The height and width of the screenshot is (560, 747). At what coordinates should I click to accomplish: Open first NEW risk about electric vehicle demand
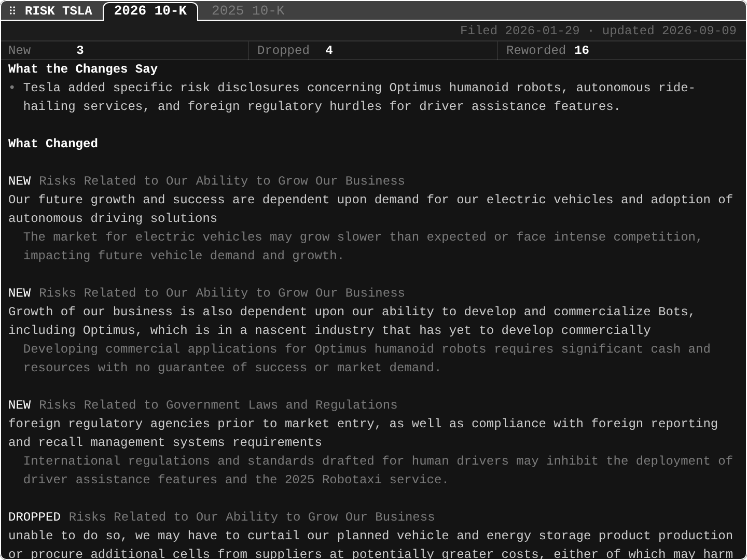pos(370,209)
